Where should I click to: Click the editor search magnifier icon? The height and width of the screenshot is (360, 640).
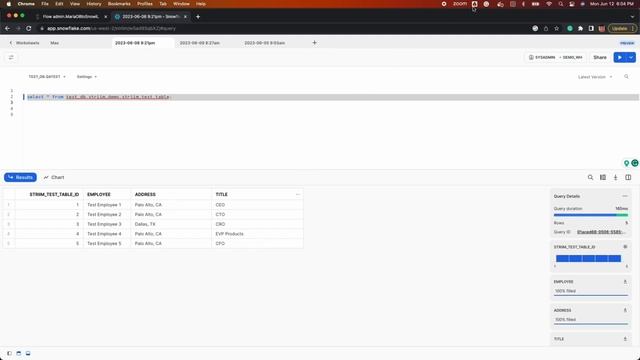click(626, 77)
